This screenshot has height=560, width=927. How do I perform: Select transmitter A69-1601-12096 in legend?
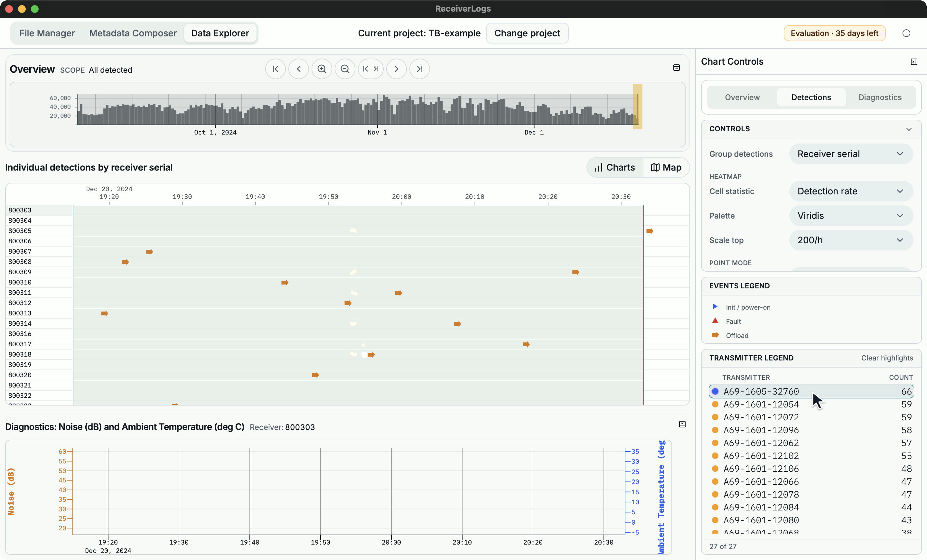click(x=811, y=430)
